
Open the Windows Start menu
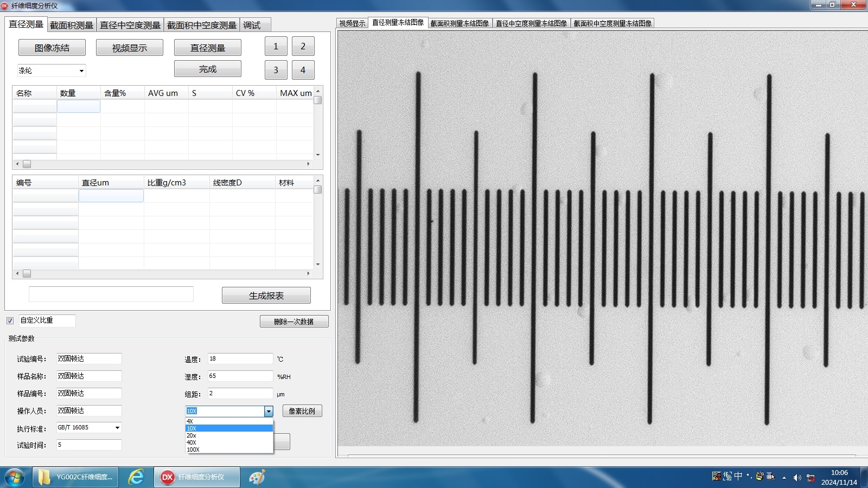coord(15,477)
